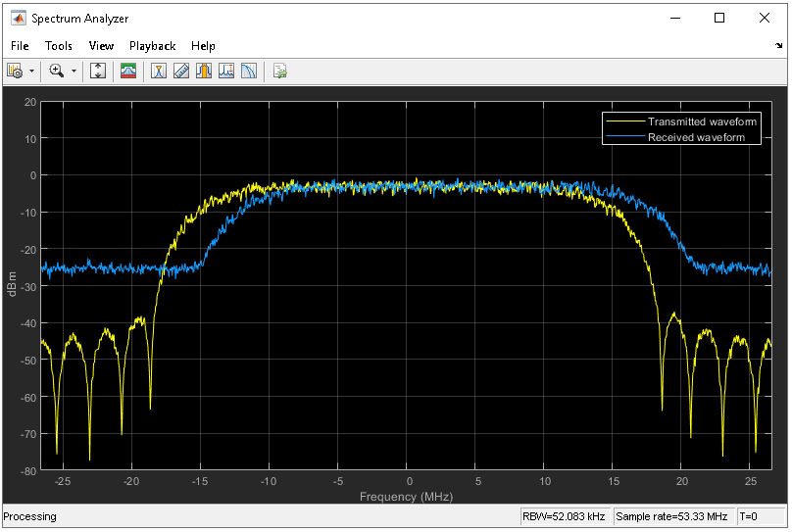Open the File menu
The width and height of the screenshot is (792, 532).
(20, 45)
